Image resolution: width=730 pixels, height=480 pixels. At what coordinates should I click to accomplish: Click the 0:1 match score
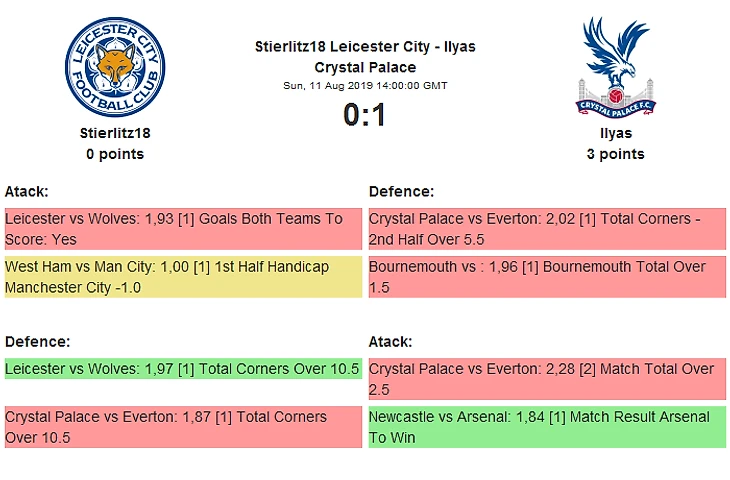pos(365,116)
